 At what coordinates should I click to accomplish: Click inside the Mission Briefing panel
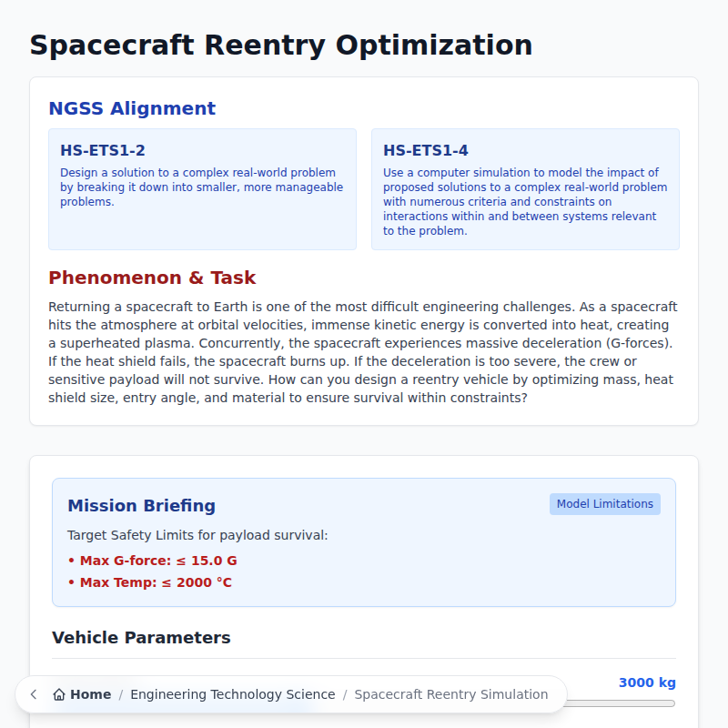363,542
